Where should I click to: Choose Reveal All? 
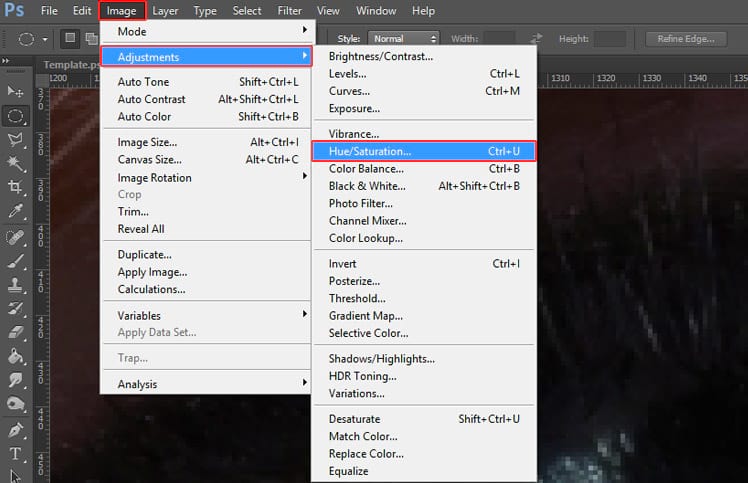206,229
